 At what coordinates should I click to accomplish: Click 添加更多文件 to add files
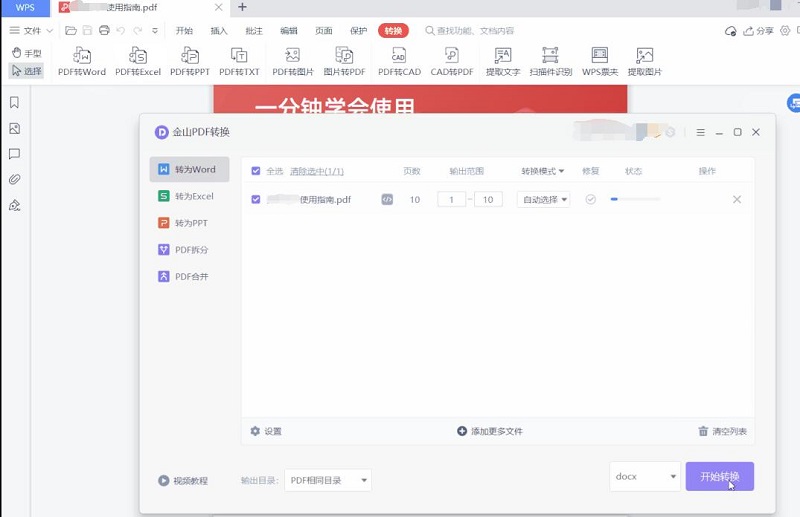pyautogui.click(x=490, y=431)
